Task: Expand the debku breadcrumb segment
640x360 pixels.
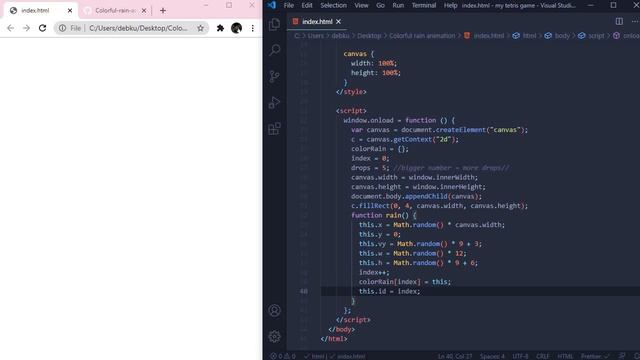Action: 340,36
